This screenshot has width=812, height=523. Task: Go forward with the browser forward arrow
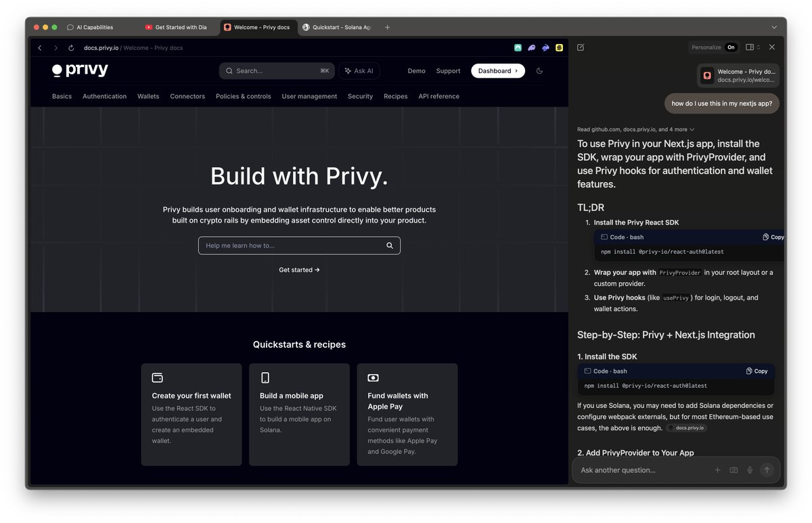(55, 48)
